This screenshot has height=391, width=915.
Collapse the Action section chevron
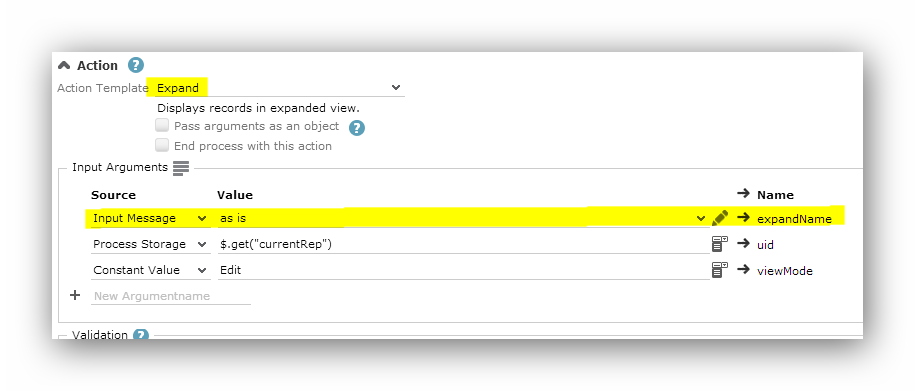(64, 65)
